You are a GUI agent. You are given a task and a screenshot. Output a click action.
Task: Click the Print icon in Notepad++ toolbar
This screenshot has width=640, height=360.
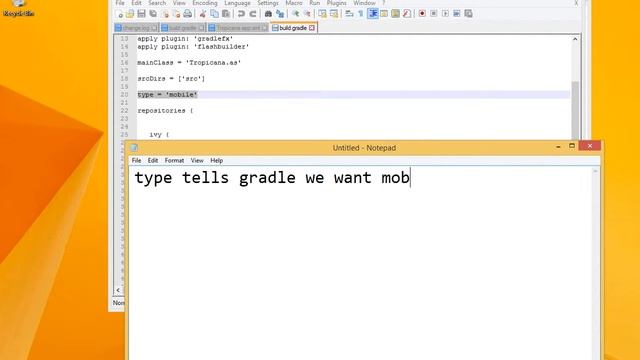[187, 14]
